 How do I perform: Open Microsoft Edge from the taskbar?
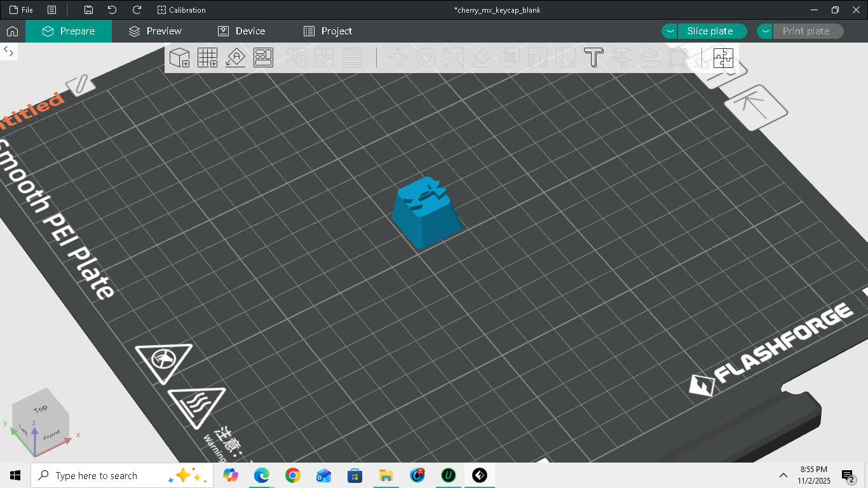click(262, 475)
